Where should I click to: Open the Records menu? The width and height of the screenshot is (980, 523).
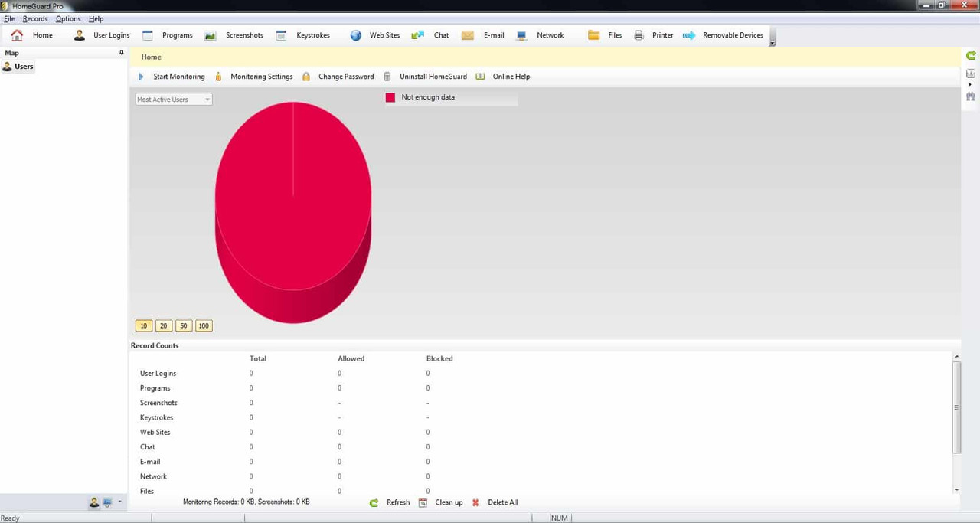pyautogui.click(x=35, y=18)
